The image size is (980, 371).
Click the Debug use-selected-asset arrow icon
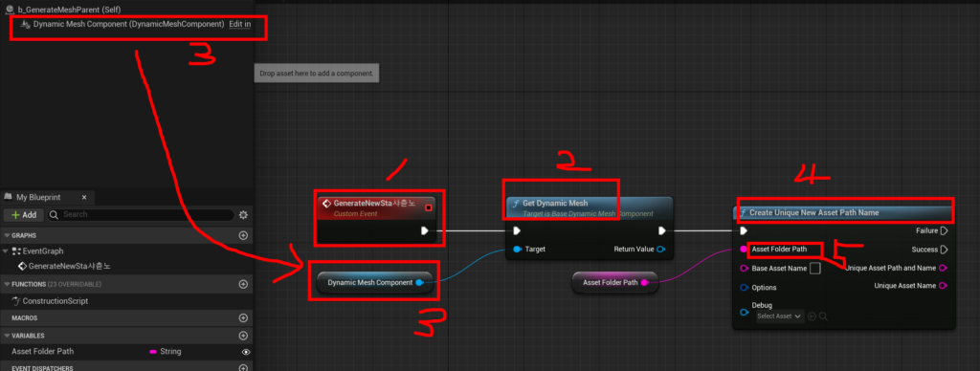click(x=812, y=316)
